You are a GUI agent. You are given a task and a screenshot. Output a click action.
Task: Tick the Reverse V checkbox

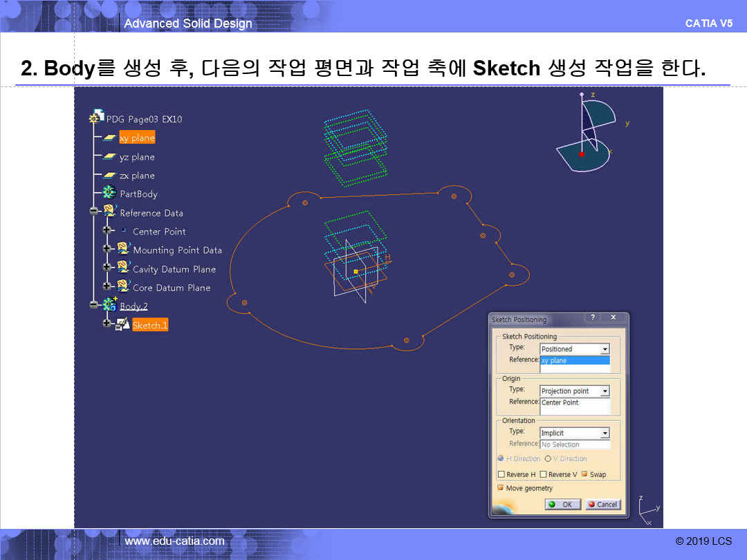point(544,474)
